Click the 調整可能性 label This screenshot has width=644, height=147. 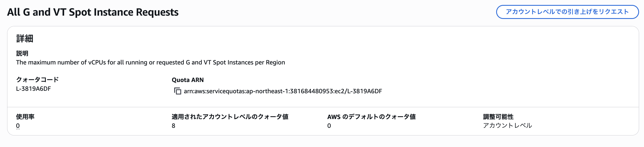pyautogui.click(x=498, y=117)
